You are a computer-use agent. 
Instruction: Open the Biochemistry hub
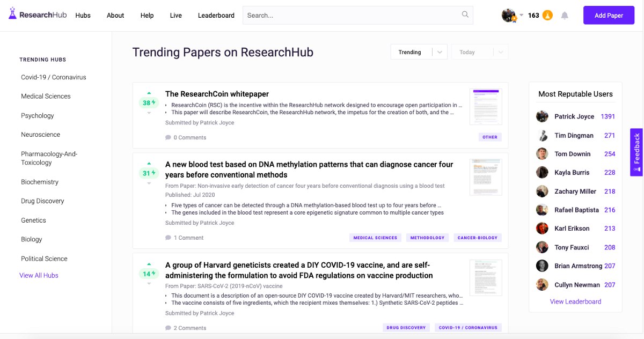point(40,182)
